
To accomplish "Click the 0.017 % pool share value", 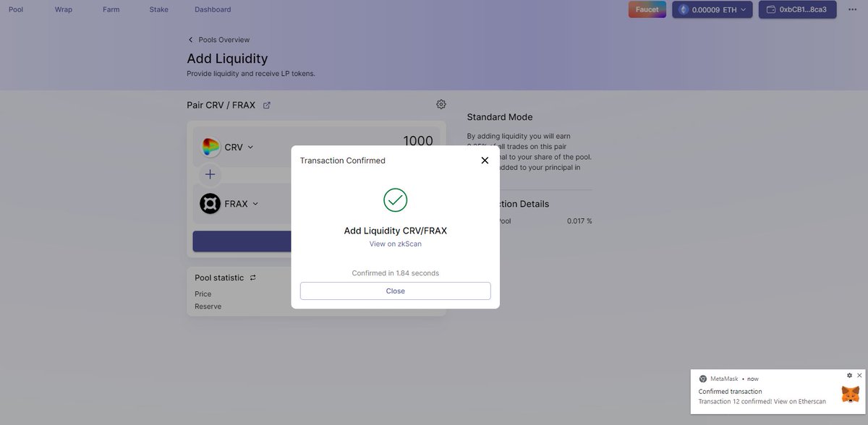I will click(579, 221).
